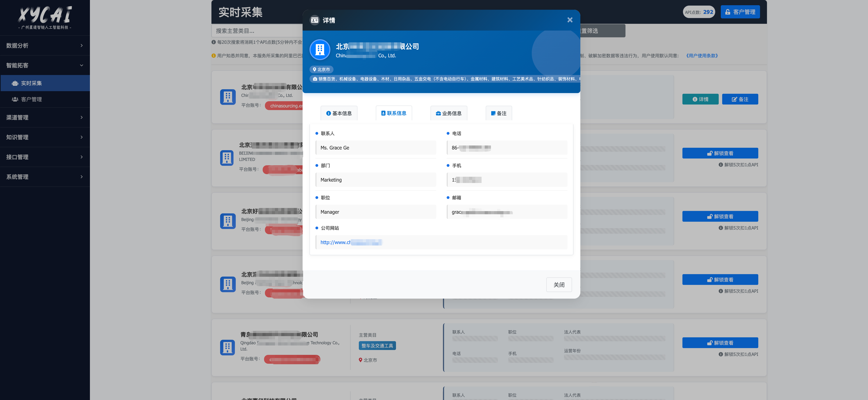The width and height of the screenshot is (868, 400).
Task: Click building icon of 北京好 company card
Action: [228, 221]
